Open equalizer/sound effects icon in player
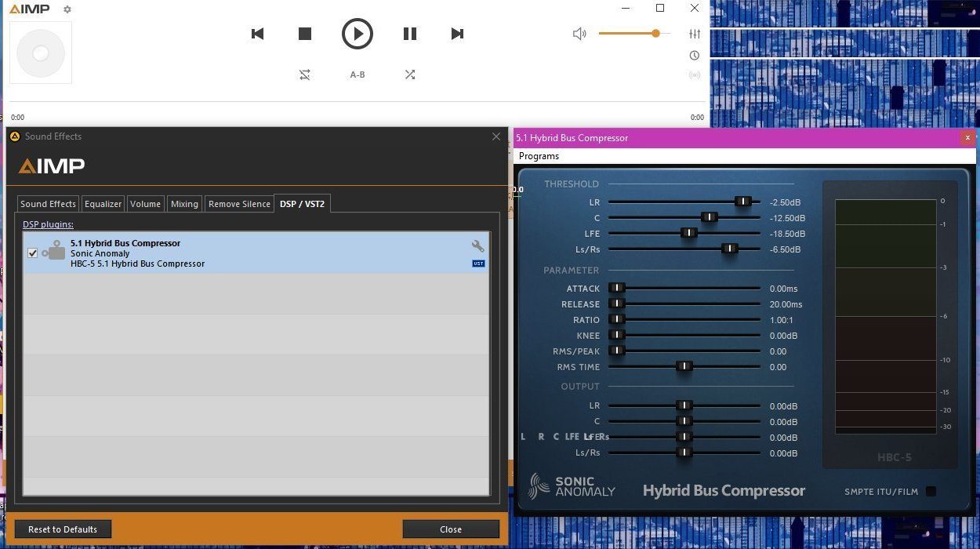This screenshot has width=980, height=549. 695,34
